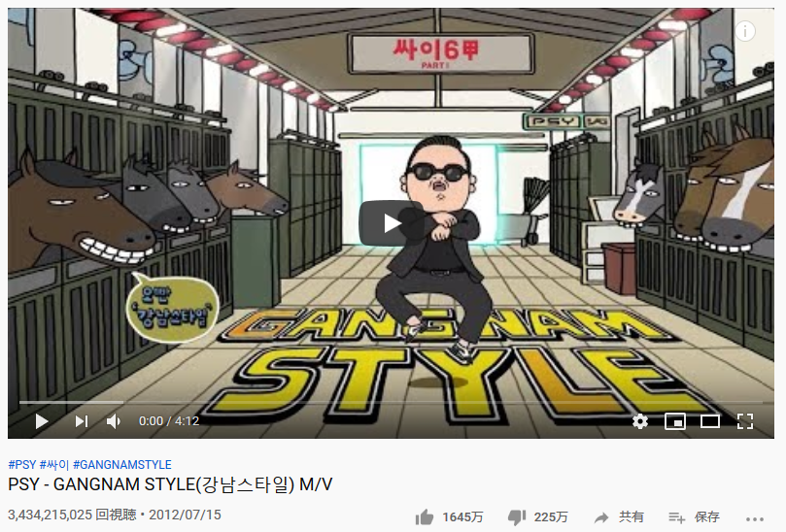Open the player settings gear
786x532 pixels.
point(640,421)
